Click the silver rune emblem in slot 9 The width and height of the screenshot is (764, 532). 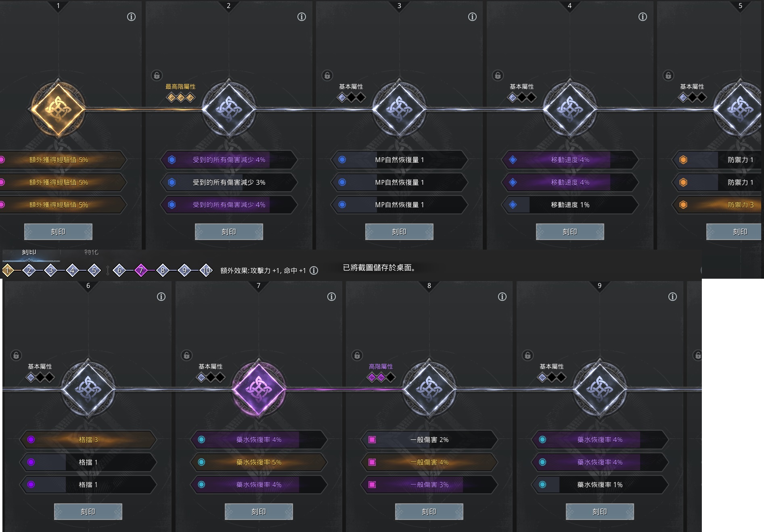click(599, 389)
